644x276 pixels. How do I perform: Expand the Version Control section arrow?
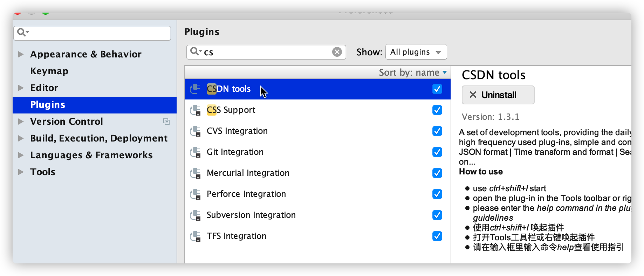click(21, 122)
